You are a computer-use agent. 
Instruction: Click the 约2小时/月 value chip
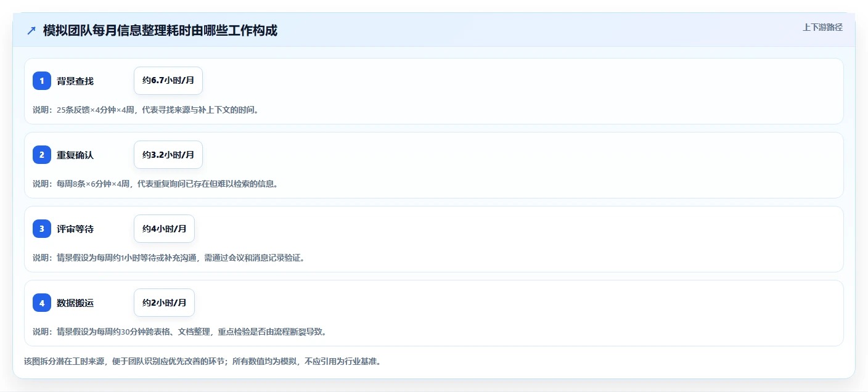(x=164, y=303)
